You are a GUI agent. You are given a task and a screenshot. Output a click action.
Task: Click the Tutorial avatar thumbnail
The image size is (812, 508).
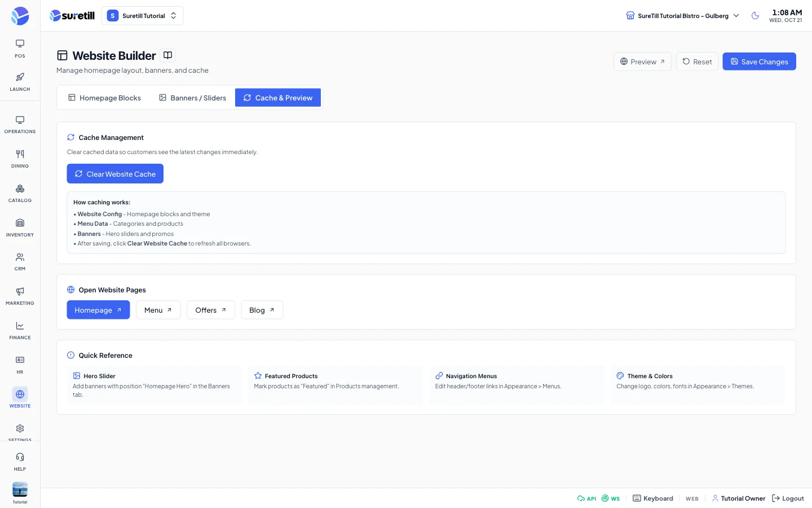tap(20, 490)
